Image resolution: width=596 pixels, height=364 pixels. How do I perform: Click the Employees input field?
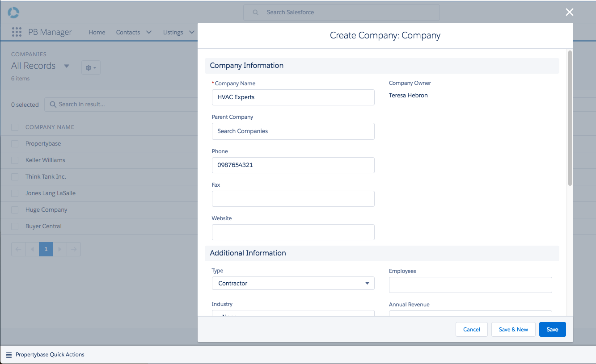tap(470, 285)
